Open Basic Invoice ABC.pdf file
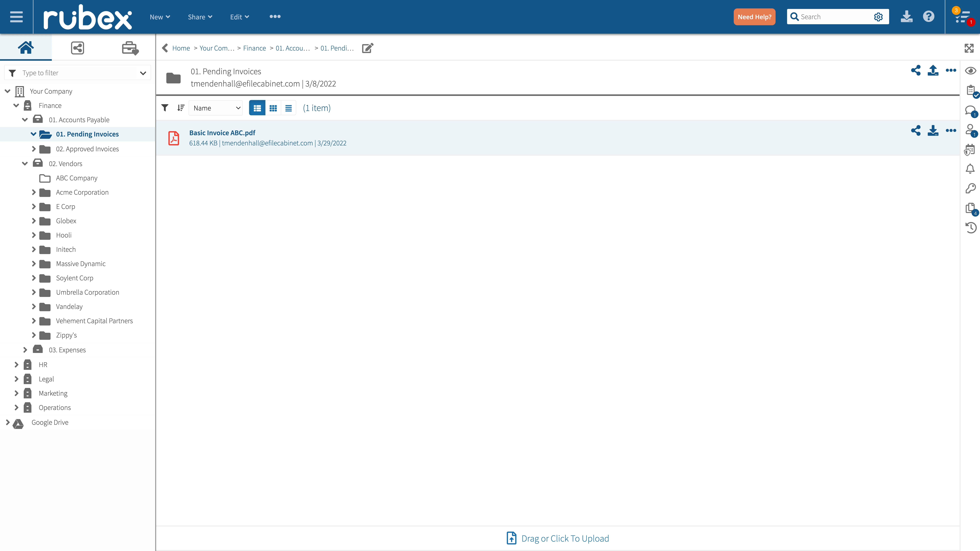 [x=222, y=133]
